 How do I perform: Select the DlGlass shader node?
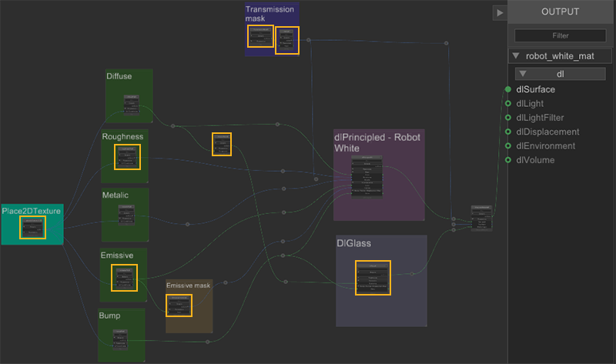click(373, 278)
